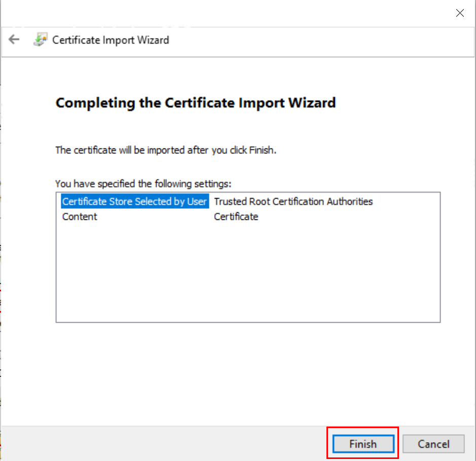Click the Certificate Import Wizard title text
This screenshot has width=476, height=461.
pos(111,40)
